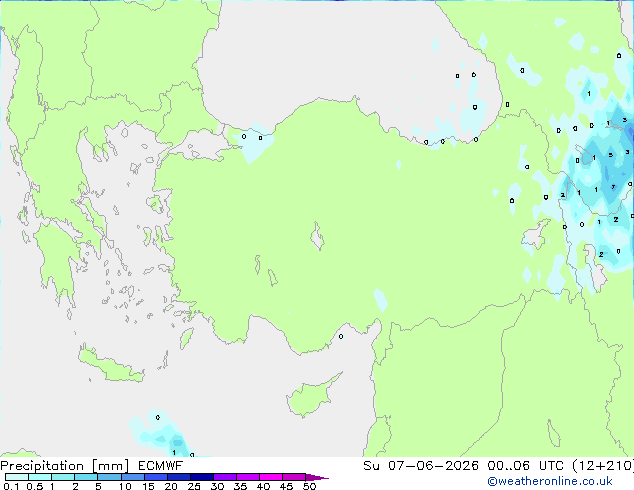Click the 7 precipitation value in the east
Screen dimensions: 634x490
tap(613, 187)
